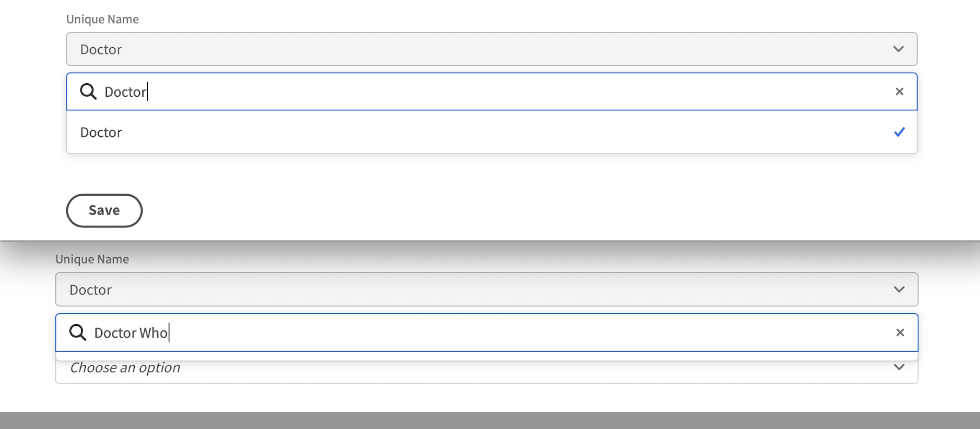Click the X to clear the Doctor Who search

[900, 332]
